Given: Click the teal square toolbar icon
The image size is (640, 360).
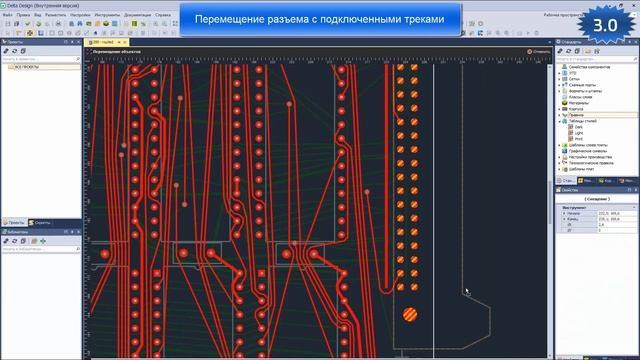Looking at the screenshot, I should (x=115, y=24).
